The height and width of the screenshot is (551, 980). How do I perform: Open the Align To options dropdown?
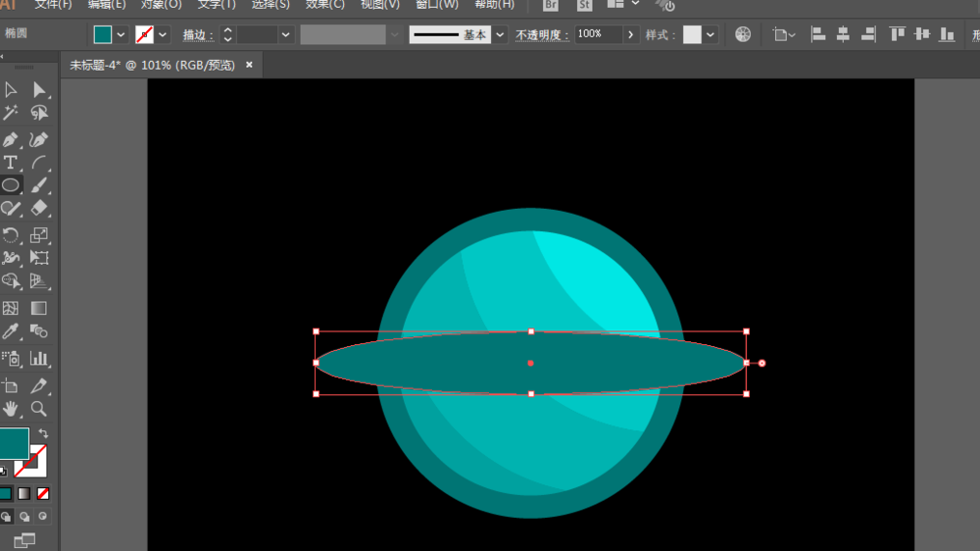point(783,35)
